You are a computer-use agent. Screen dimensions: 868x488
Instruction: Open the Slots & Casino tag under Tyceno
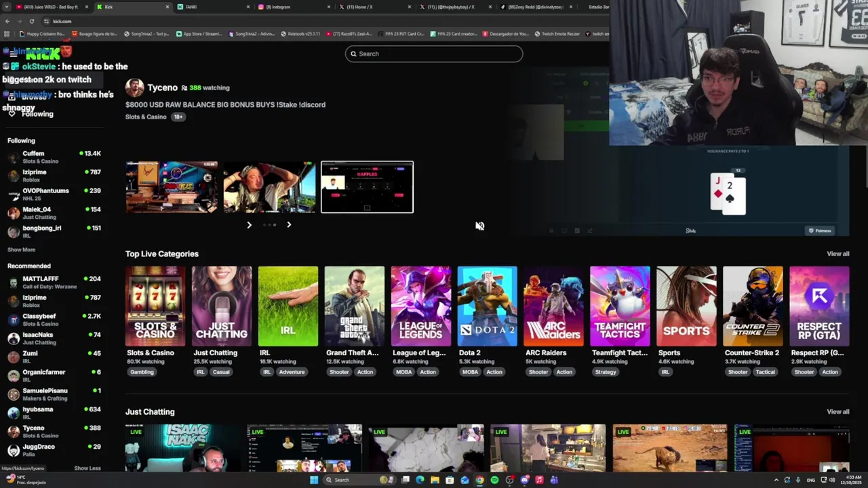146,117
